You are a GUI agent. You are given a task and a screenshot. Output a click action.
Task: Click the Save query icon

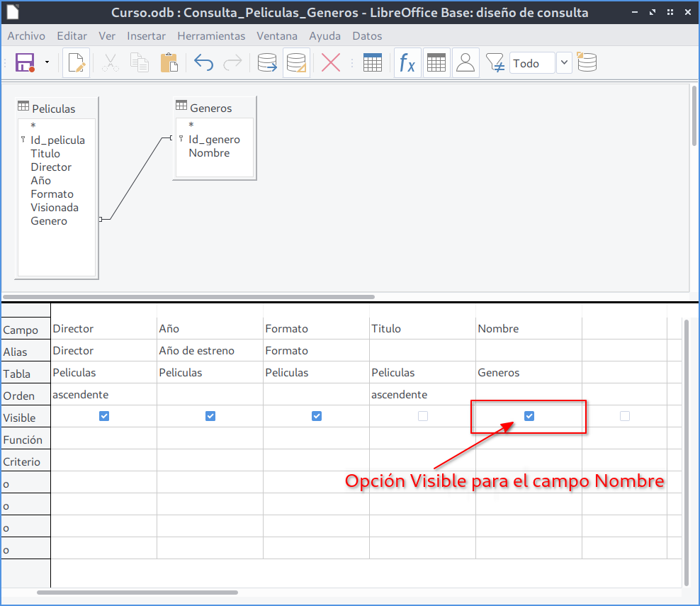26,63
